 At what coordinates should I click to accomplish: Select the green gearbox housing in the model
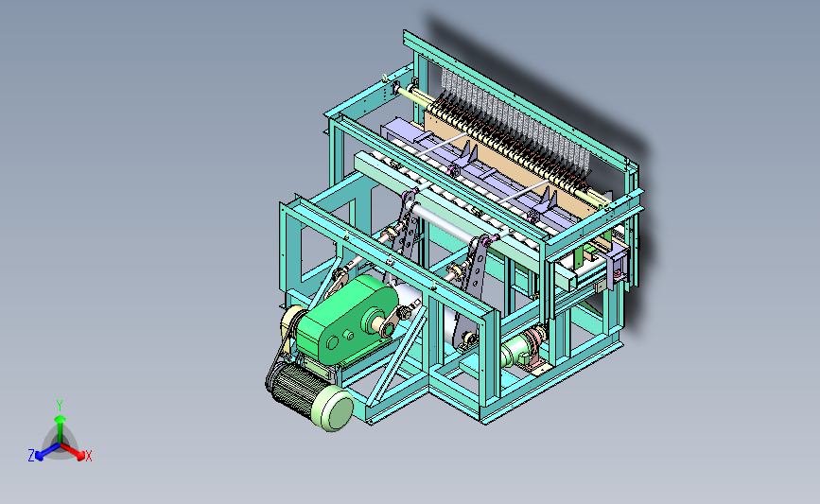pos(346,320)
